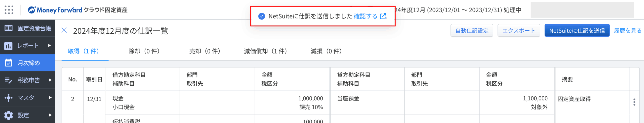Switch to the 減価償却 (1 件) tab
This screenshot has width=644, height=123.
point(265,51)
